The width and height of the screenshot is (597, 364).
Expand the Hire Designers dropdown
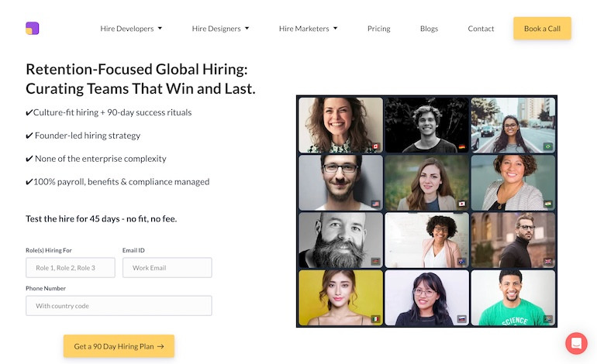point(220,29)
